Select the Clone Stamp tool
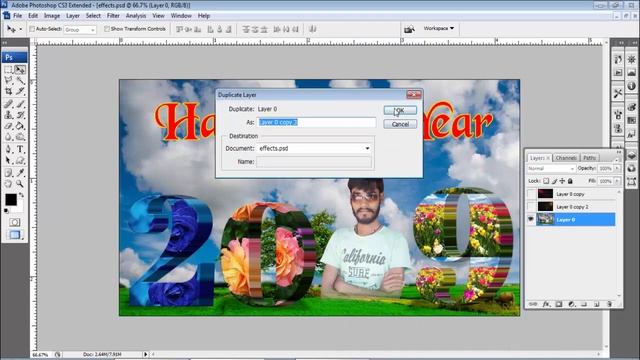Image resolution: width=640 pixels, height=360 pixels. tap(9, 115)
